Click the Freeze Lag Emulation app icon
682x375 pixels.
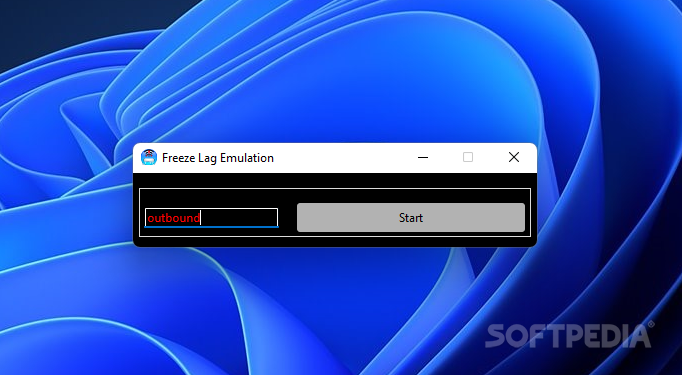click(x=149, y=157)
